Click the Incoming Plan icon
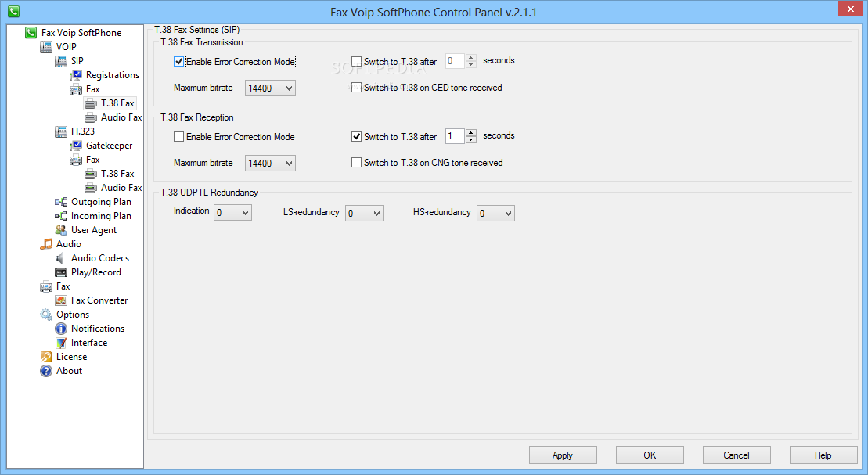 [x=61, y=216]
